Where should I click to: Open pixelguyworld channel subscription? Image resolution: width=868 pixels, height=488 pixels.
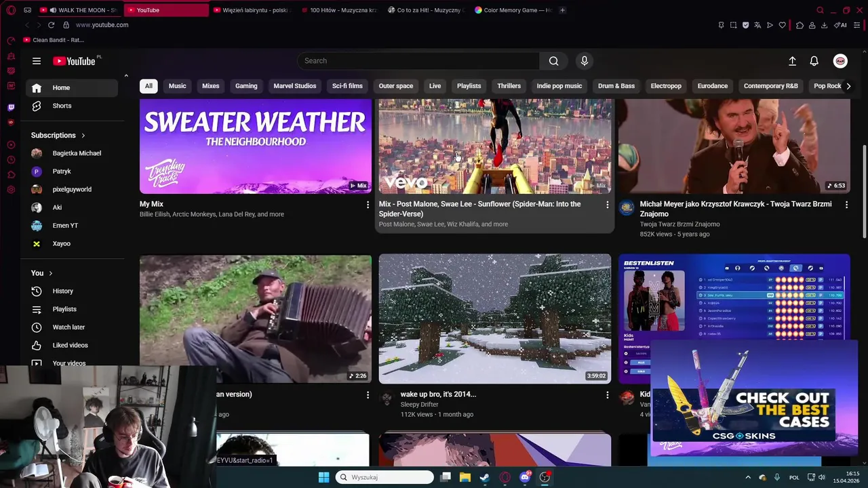(x=72, y=190)
